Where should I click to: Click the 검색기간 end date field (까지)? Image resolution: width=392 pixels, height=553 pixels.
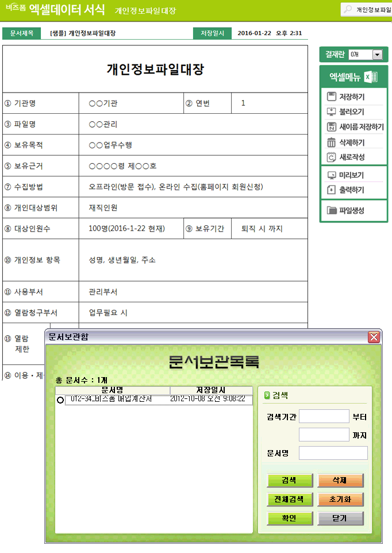tap(324, 435)
